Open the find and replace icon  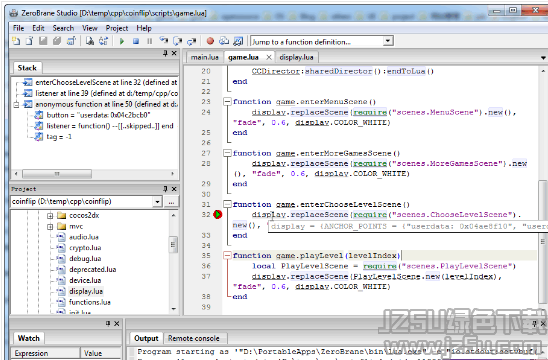[x=103, y=41]
